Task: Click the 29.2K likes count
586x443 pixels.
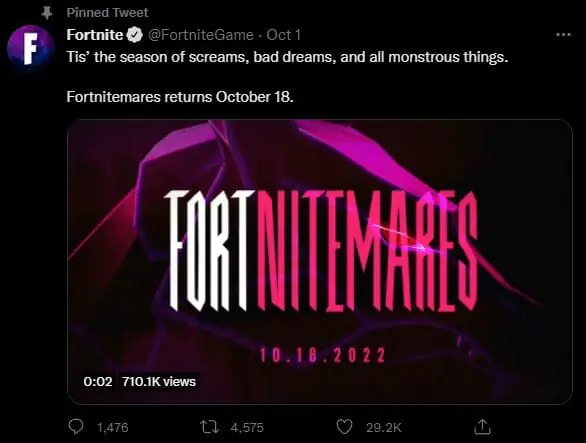Action: pyautogui.click(x=384, y=427)
